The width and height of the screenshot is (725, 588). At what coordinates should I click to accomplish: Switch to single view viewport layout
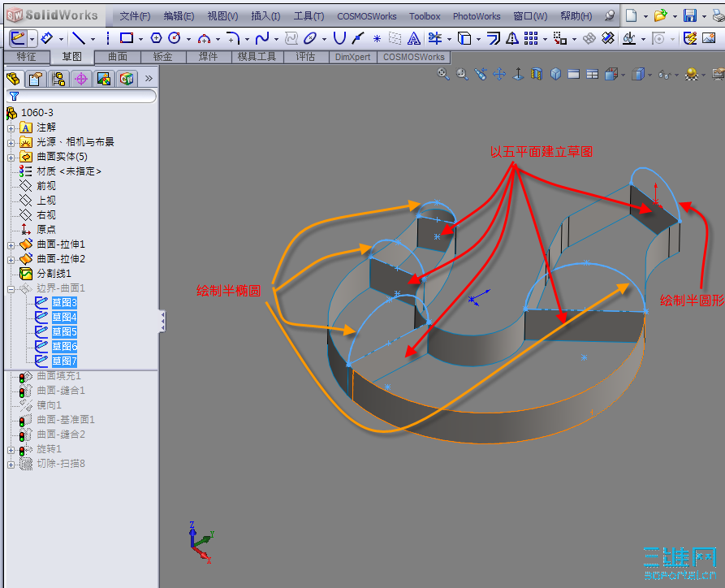574,74
